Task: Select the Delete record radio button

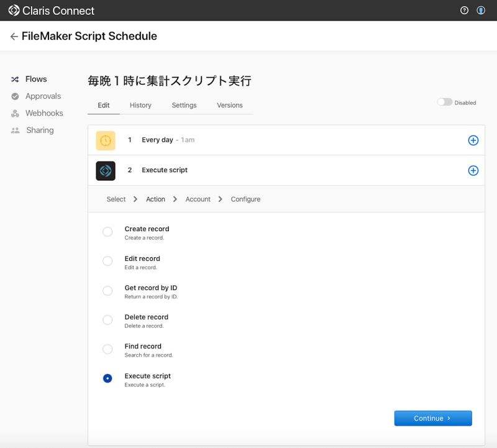Action: point(107,319)
